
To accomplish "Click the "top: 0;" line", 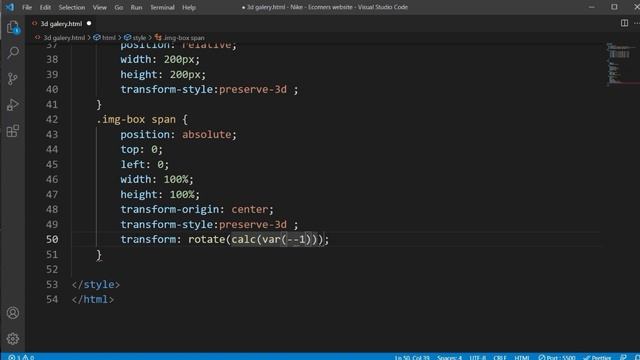I will 141,149.
